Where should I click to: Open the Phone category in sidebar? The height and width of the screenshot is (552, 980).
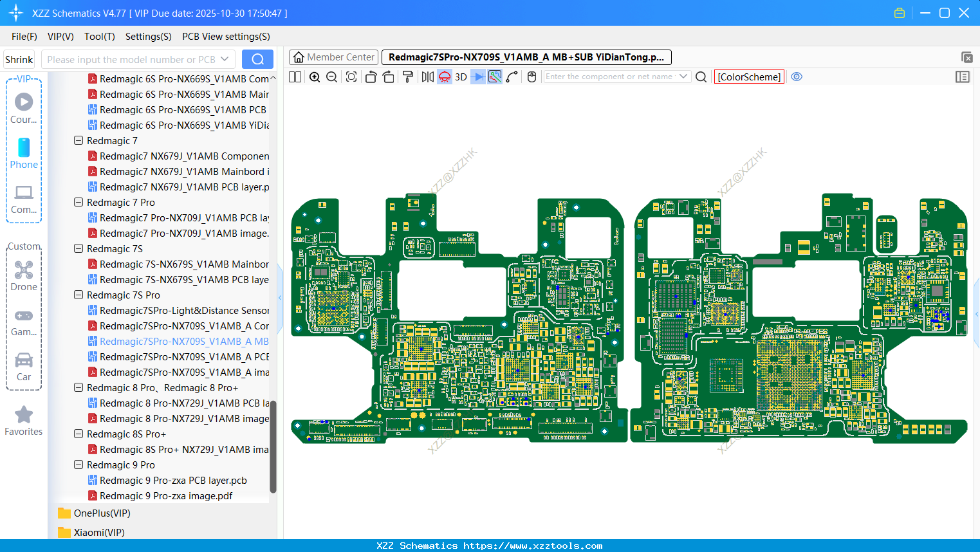click(x=24, y=154)
